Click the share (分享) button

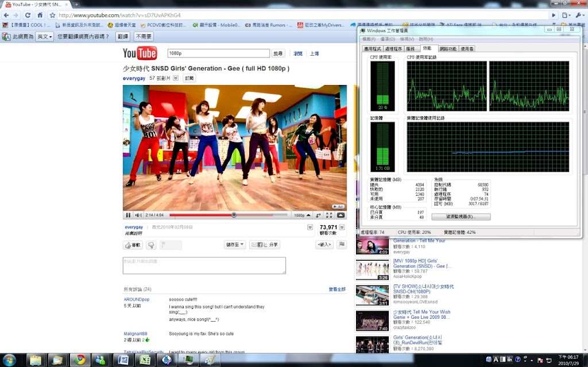[x=264, y=245]
